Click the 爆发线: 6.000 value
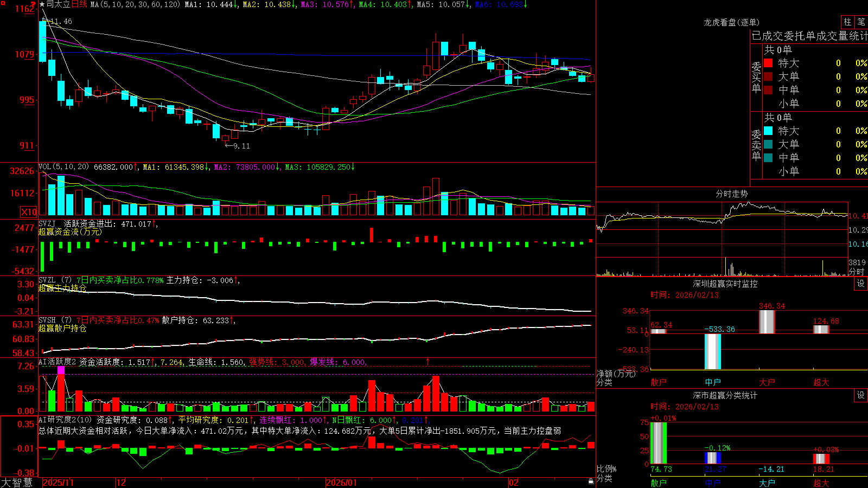This screenshot has width=868, height=488. click(337, 362)
